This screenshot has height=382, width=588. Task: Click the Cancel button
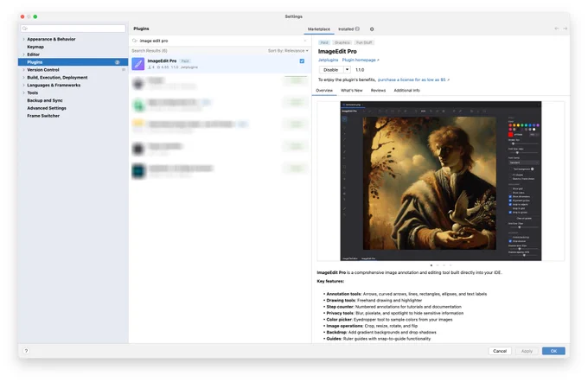(x=500, y=351)
